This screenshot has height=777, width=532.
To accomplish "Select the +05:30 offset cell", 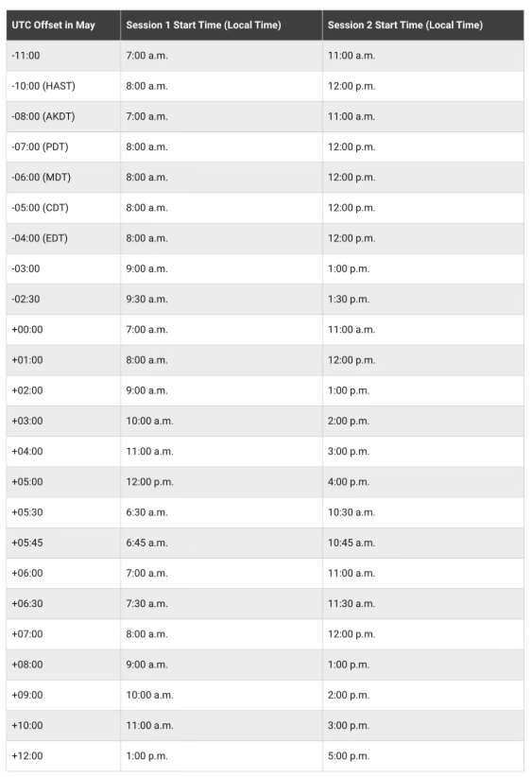I will pyautogui.click(x=63, y=512).
